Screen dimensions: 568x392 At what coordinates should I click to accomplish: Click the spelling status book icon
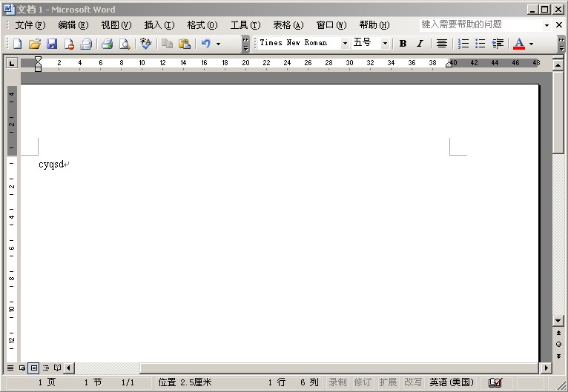coord(495,382)
